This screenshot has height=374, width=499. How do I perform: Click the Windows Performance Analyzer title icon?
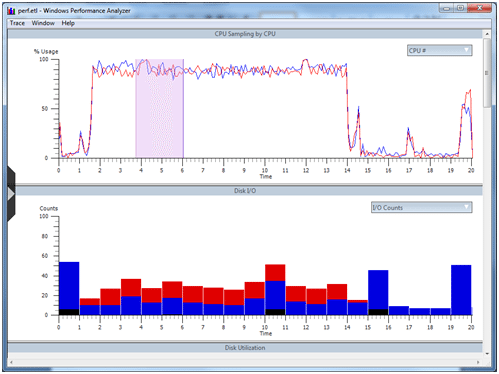(x=12, y=11)
